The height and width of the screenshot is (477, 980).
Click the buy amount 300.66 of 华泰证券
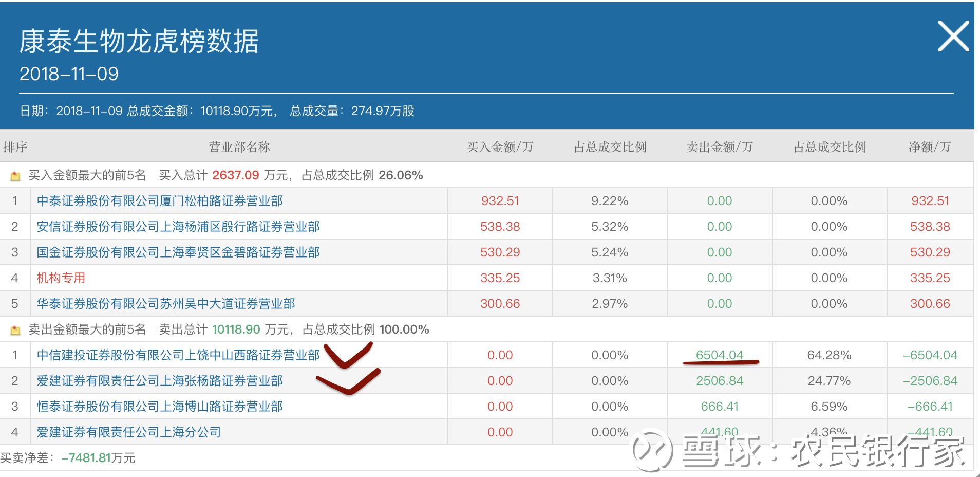(500, 304)
